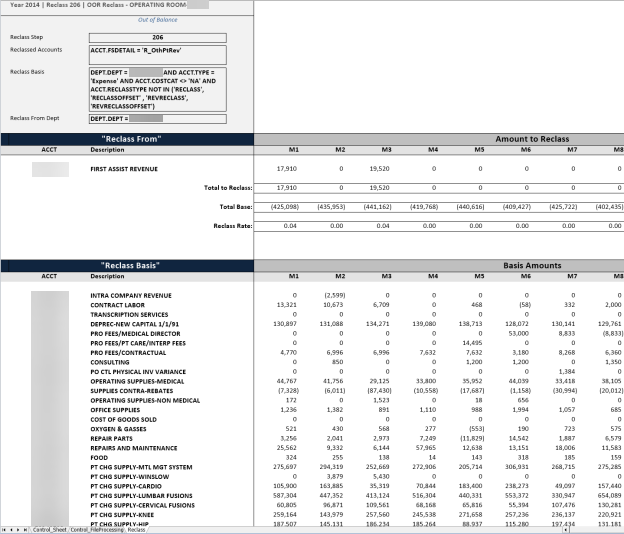Select CONTRACT LABOR row label
Image resolution: width=624 pixels, height=534 pixels.
[x=117, y=305]
